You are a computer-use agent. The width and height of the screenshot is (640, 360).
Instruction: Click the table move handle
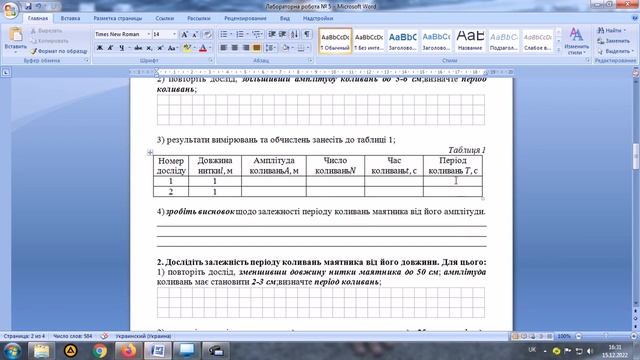150,153
